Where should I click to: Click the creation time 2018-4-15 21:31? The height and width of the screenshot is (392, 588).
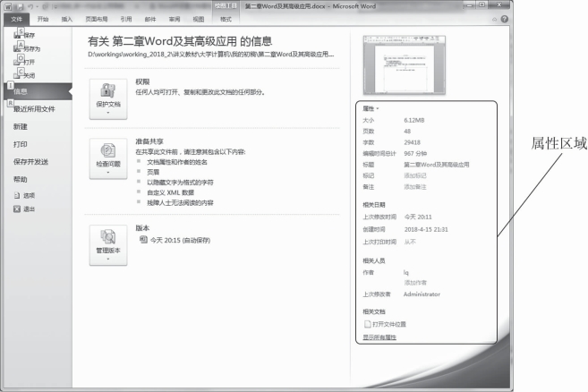(426, 229)
